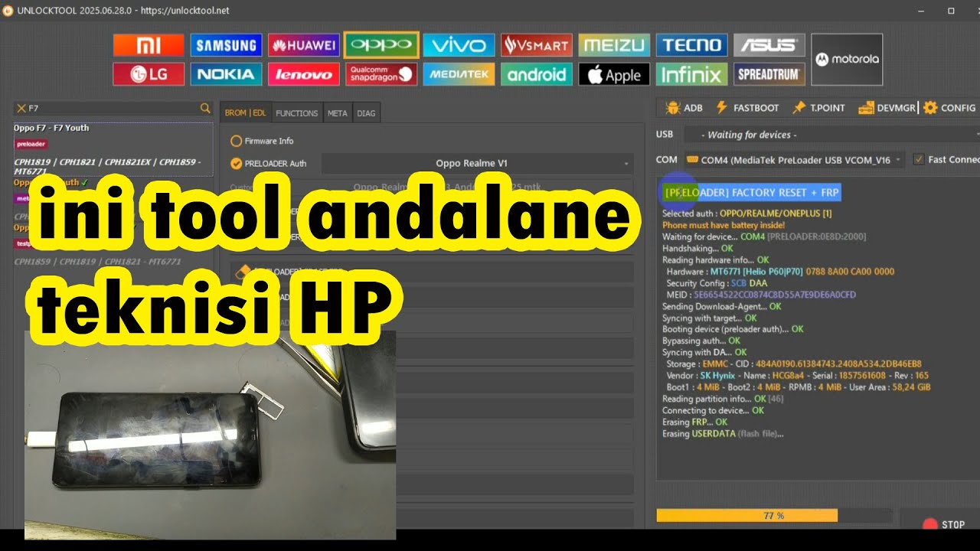The width and height of the screenshot is (980, 551).
Task: Select the Android logo
Action: (x=537, y=74)
